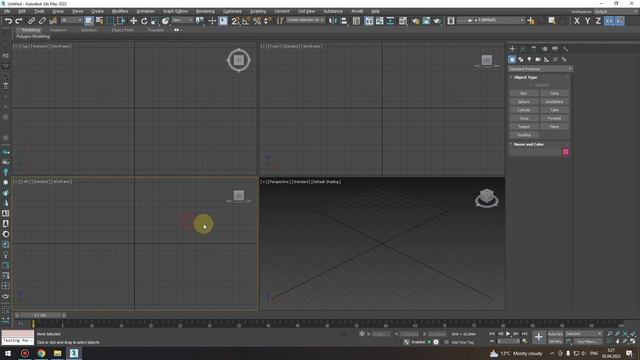Click the Sphere primitive button

coord(524,102)
